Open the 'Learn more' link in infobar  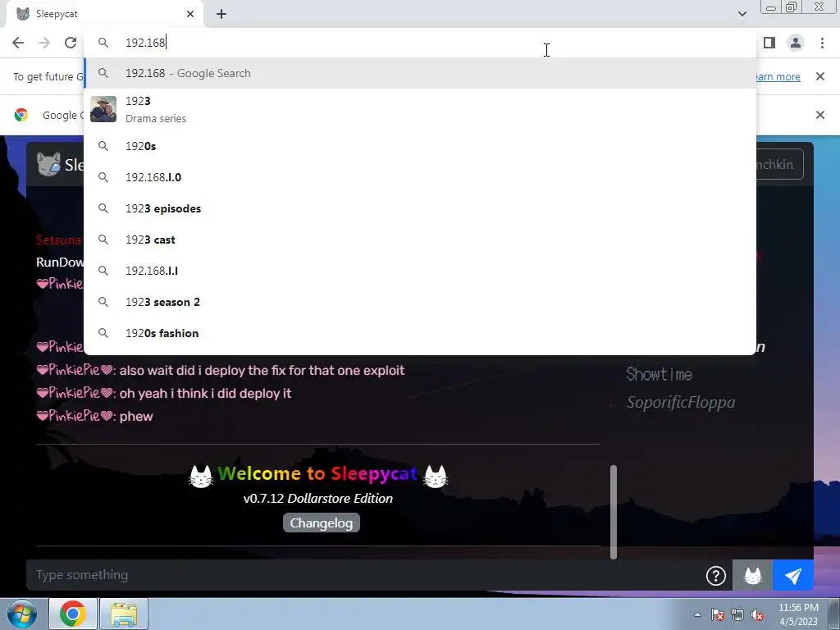click(x=778, y=76)
